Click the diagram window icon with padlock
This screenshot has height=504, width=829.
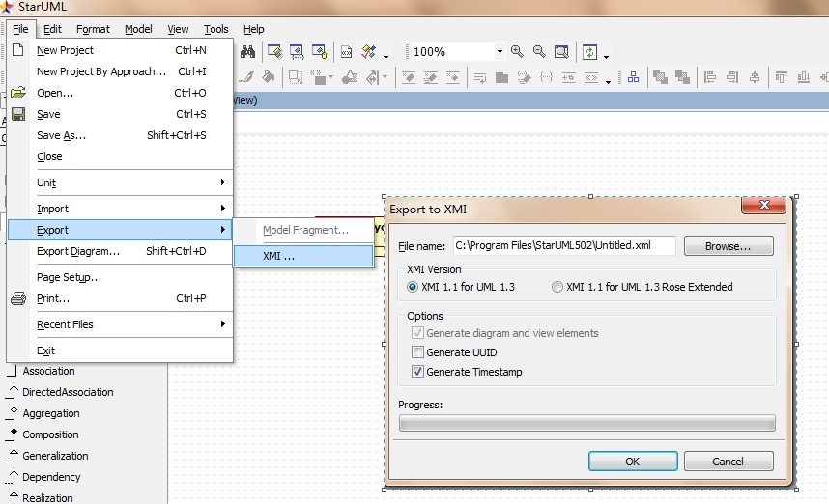pyautogui.click(x=320, y=51)
